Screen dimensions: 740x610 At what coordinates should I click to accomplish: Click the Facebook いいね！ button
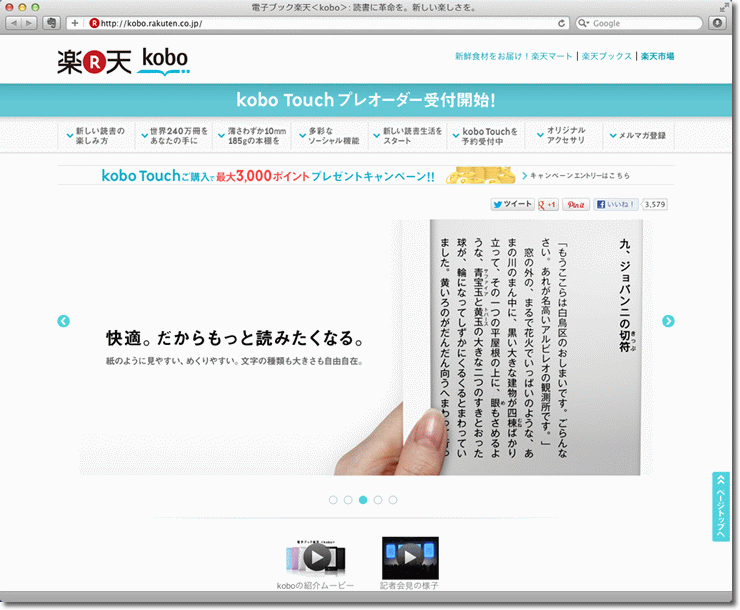615,204
